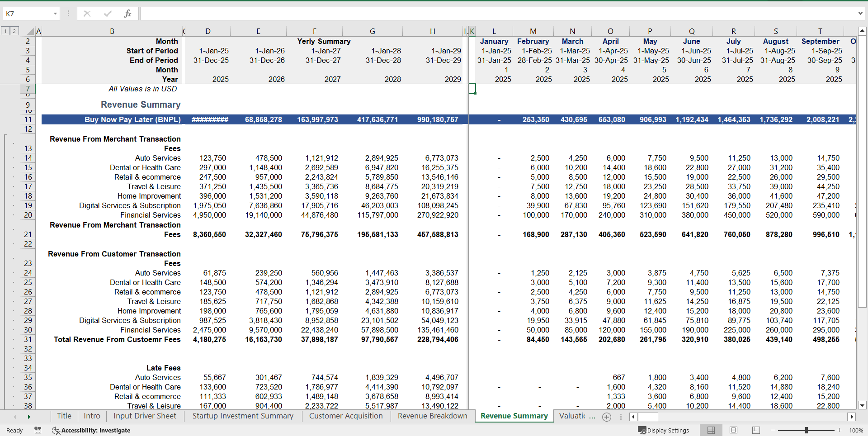
Task: Click horizontal scrollbar right arrow
Action: [x=852, y=417]
